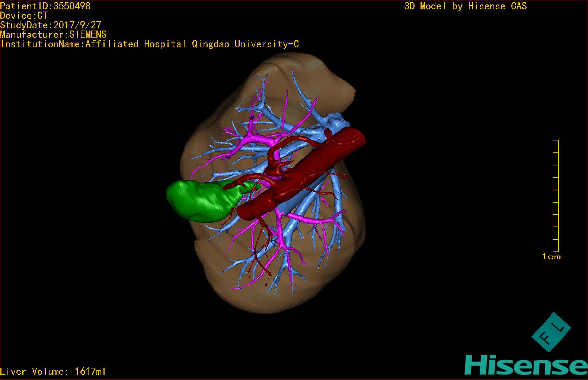Click the '3D Model by Hisense CAS' title

(466, 6)
